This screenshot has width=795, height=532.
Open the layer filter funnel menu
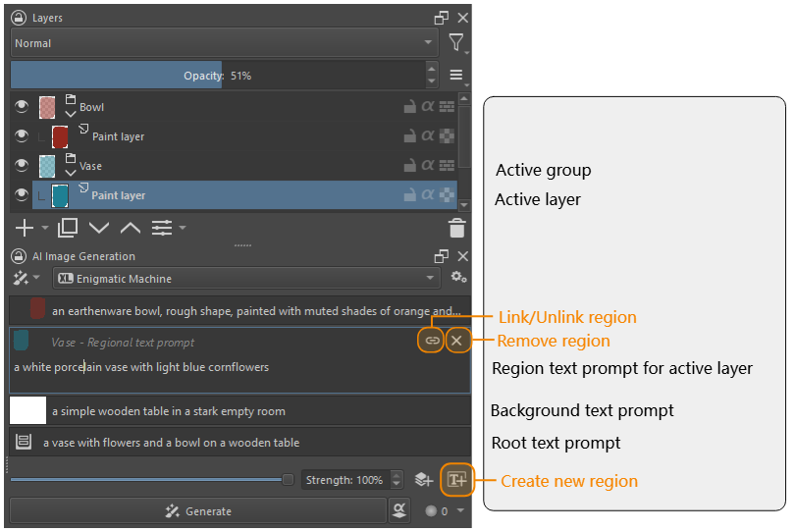[x=456, y=42]
